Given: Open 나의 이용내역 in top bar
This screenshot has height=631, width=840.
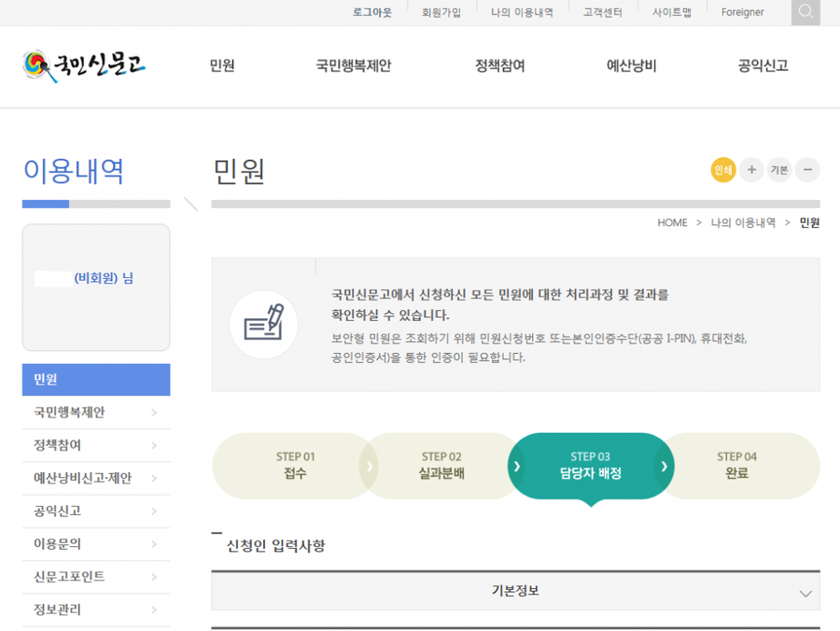Looking at the screenshot, I should [x=522, y=12].
